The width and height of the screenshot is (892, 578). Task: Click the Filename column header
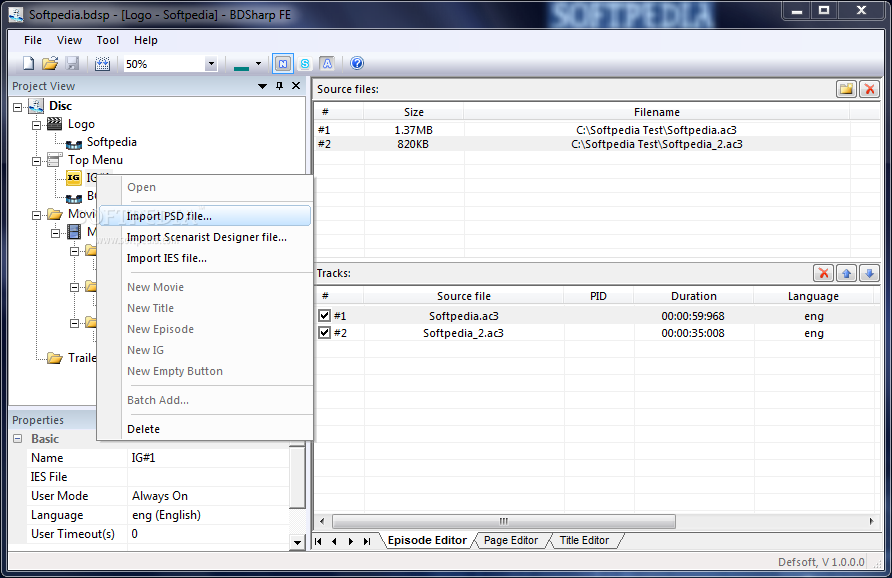pyautogui.click(x=656, y=112)
